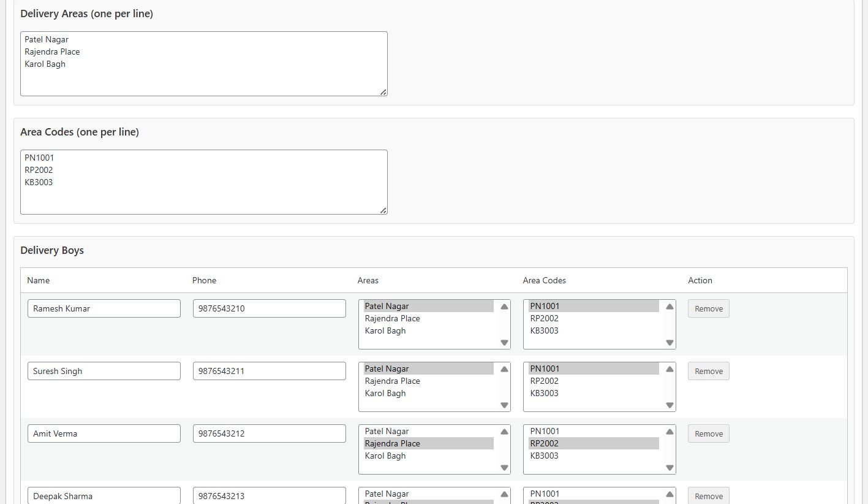Click the scroll-down arrow in Ramesh Kumar's Area Codes list
This screenshot has height=504, width=868.
(x=670, y=343)
